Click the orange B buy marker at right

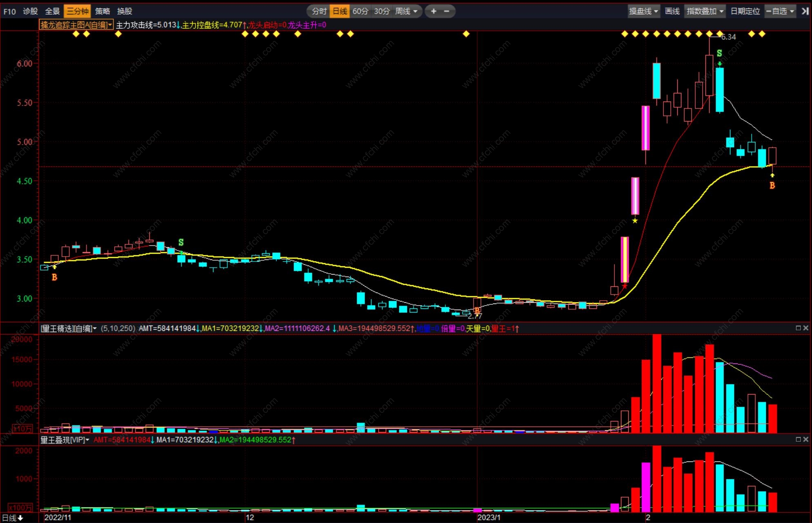(772, 185)
